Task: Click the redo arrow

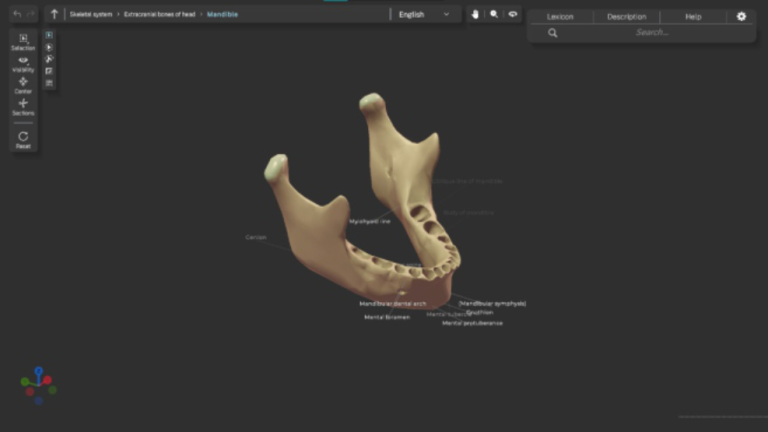Action: [32, 15]
